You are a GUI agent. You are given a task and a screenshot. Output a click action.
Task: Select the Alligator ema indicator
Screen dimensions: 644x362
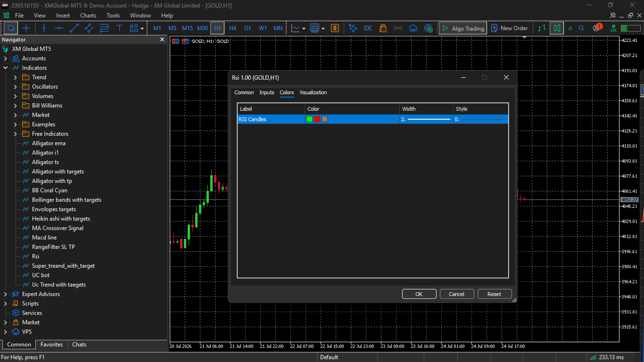49,143
